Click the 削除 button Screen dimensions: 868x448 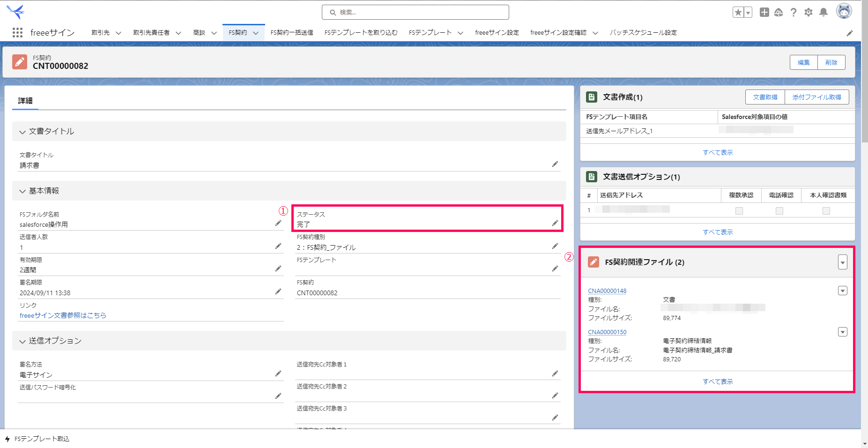pos(831,62)
